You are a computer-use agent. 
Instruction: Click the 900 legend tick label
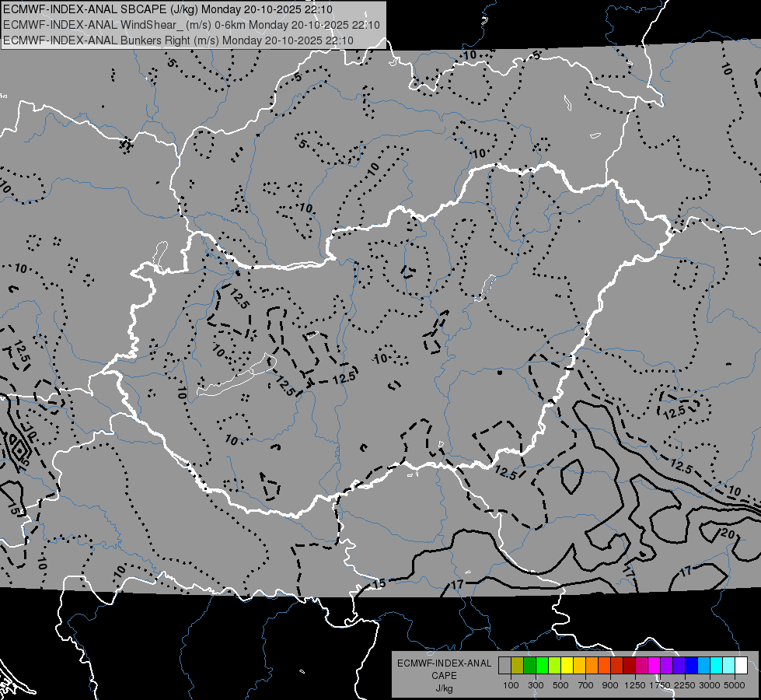610,685
